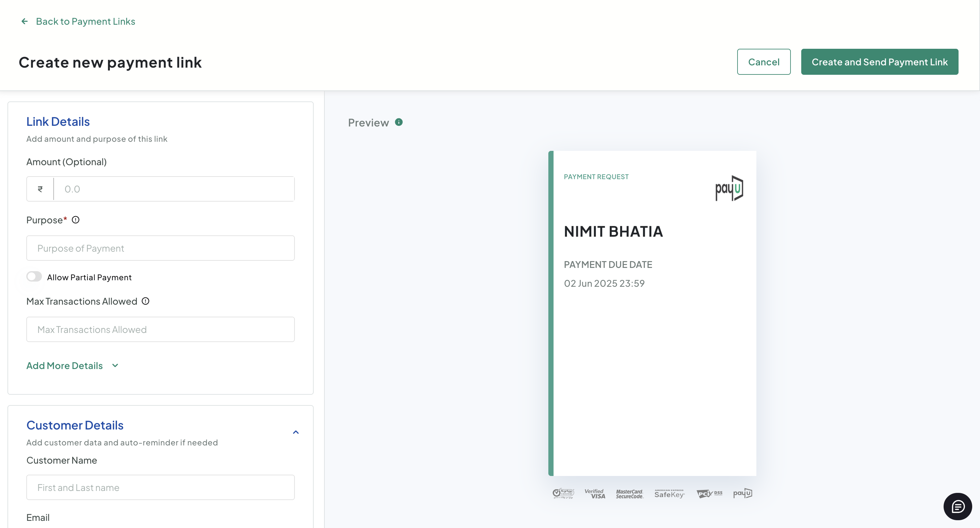Click the back arrow icon
980x528 pixels.
click(x=24, y=21)
